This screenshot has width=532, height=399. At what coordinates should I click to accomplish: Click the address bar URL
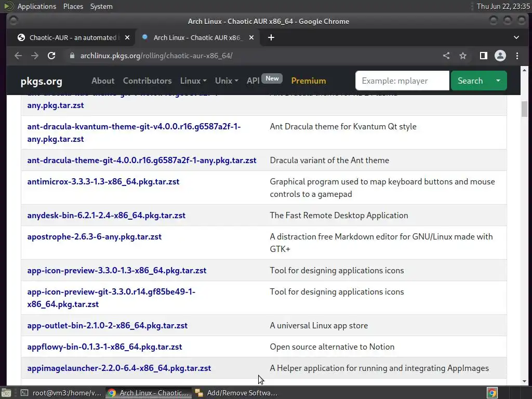(156, 56)
